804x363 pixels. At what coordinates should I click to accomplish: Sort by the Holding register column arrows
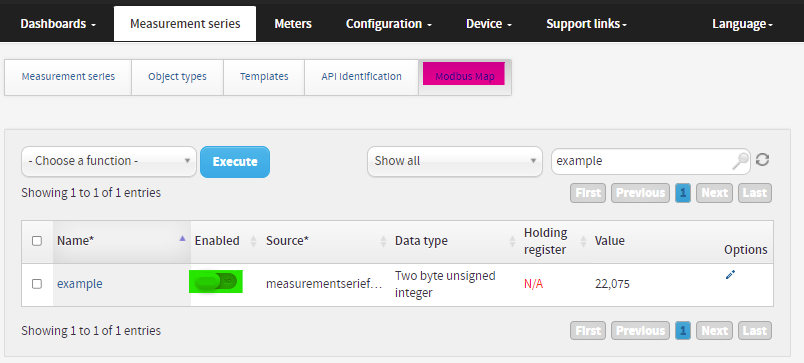click(x=583, y=241)
